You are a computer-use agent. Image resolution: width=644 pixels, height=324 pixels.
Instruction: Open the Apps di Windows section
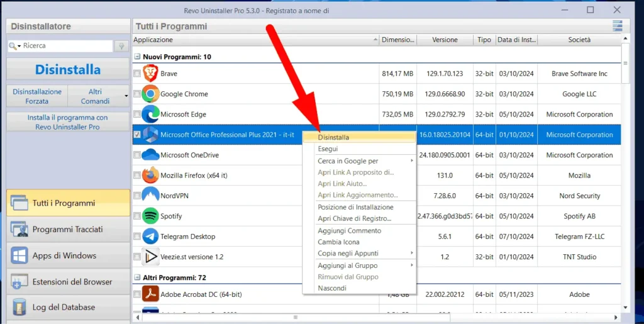pos(68,255)
